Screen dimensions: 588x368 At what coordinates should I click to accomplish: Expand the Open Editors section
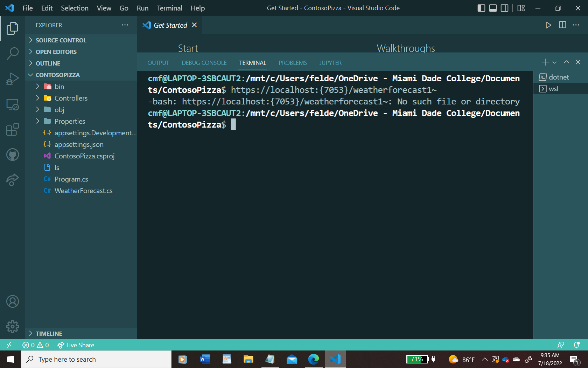click(x=81, y=52)
